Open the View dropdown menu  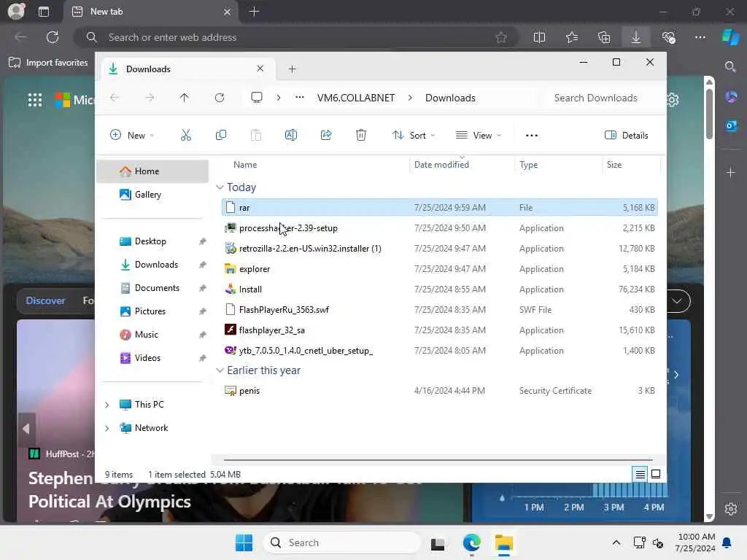click(x=478, y=135)
